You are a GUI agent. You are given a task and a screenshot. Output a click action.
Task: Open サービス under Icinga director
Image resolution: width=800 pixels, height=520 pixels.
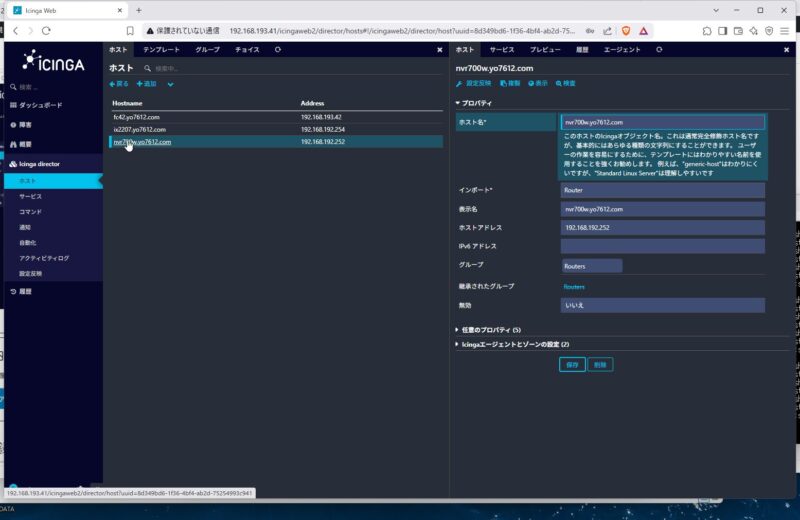click(31, 196)
